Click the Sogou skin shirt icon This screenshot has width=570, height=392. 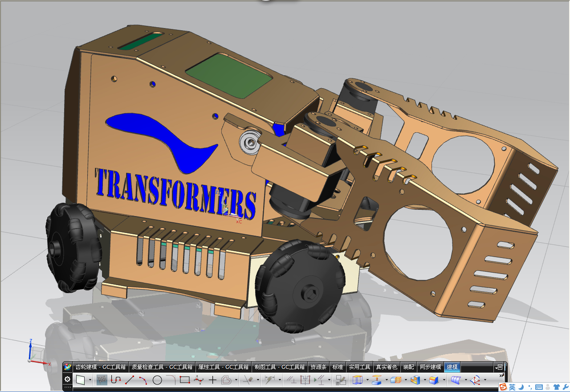click(x=557, y=387)
